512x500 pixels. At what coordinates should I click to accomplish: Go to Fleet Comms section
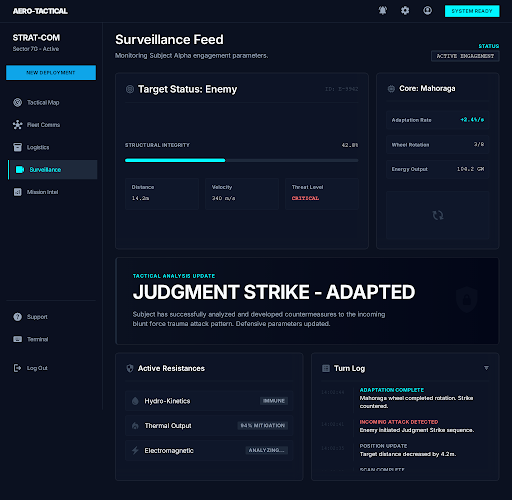click(x=52, y=125)
